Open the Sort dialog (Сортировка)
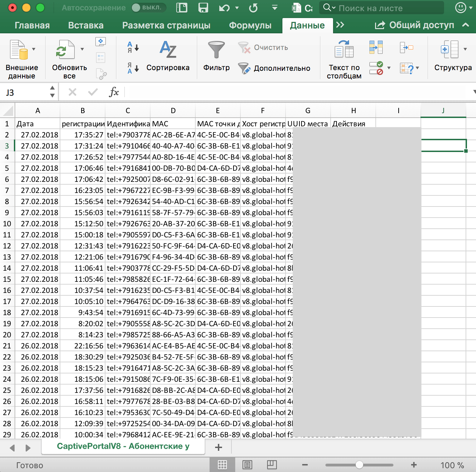Screen dimensions: 476x472 [168, 50]
